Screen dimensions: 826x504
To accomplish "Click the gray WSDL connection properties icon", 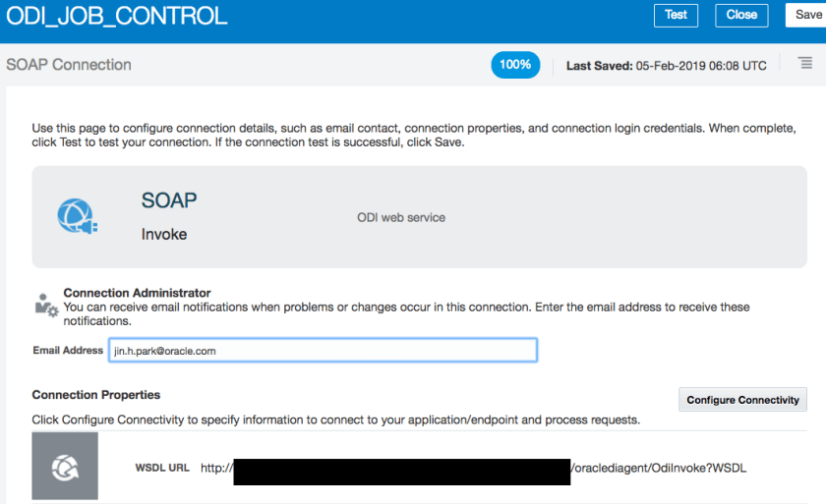I will pos(65,467).
